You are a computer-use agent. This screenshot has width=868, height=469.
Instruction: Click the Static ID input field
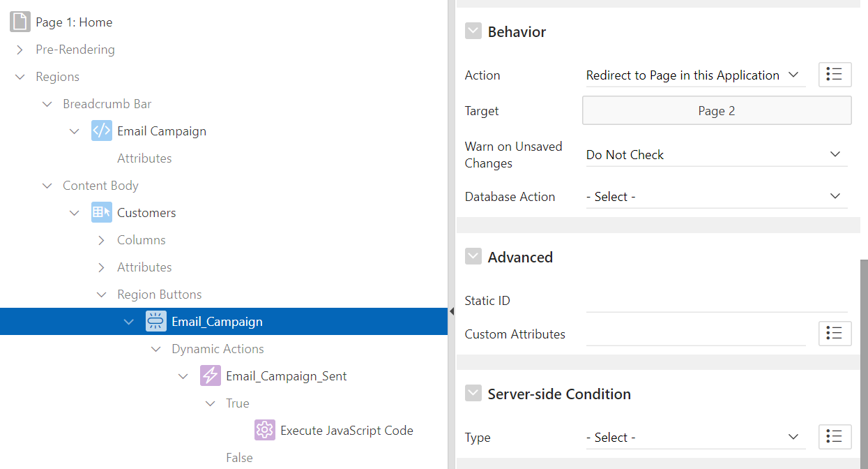[x=716, y=301]
